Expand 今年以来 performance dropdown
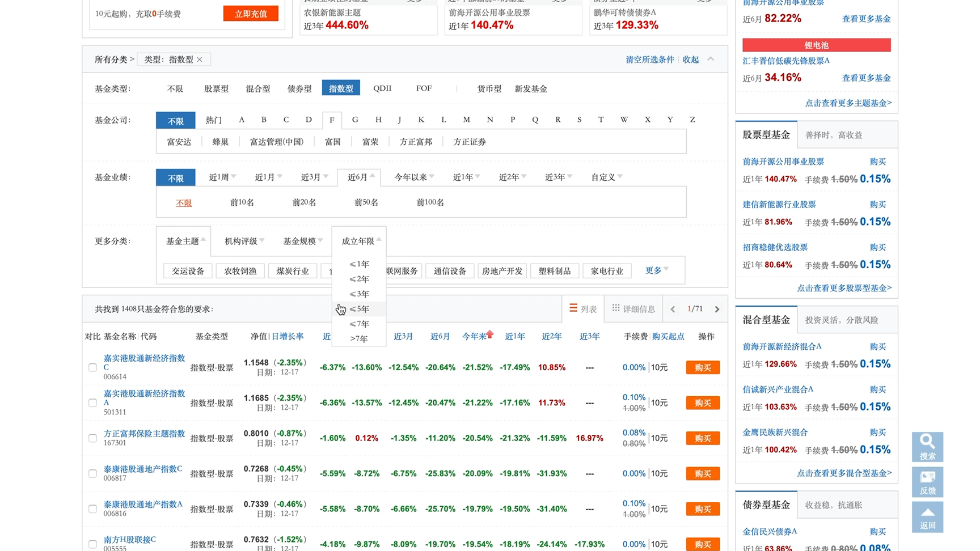Image resolution: width=980 pixels, height=551 pixels. 414,177
